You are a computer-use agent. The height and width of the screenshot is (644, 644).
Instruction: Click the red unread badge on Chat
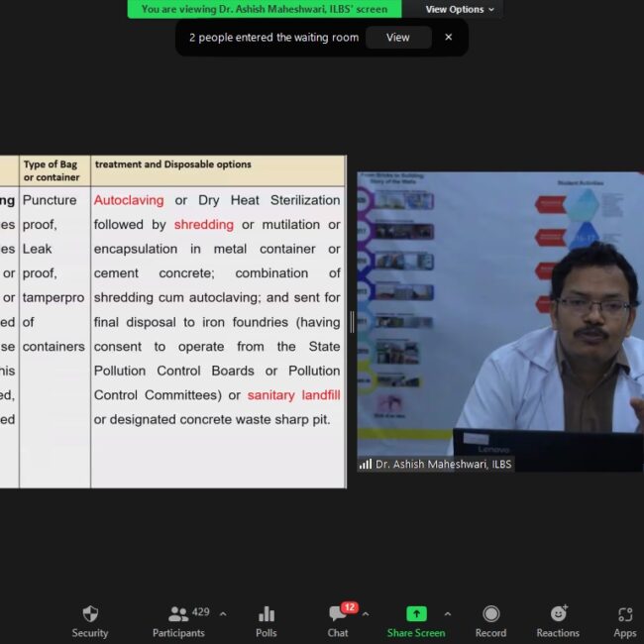coord(349,606)
